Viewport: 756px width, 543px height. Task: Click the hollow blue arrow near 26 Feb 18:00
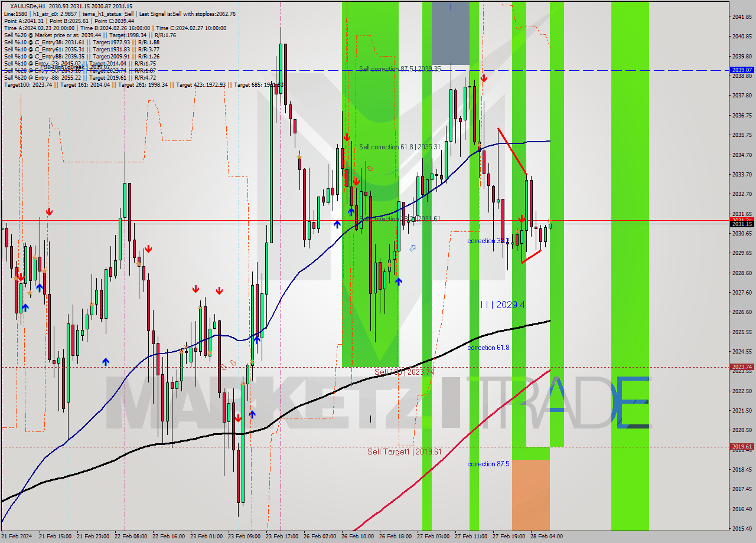[412, 248]
